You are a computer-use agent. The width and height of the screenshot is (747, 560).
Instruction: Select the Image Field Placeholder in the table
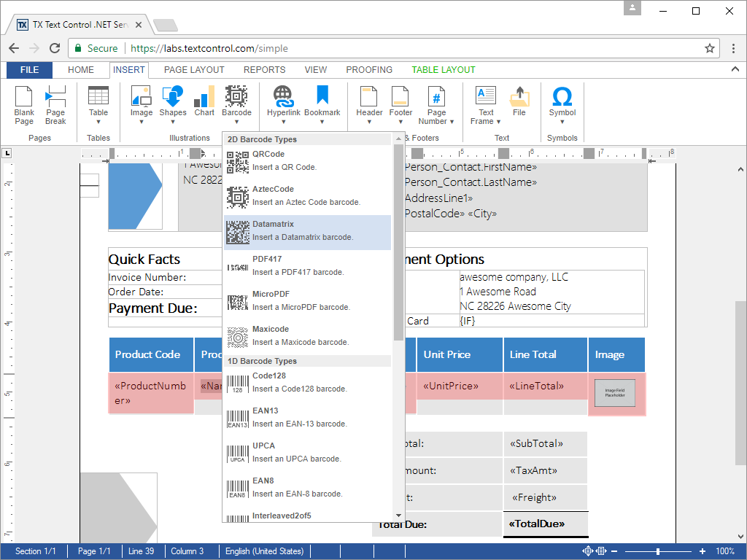click(614, 393)
